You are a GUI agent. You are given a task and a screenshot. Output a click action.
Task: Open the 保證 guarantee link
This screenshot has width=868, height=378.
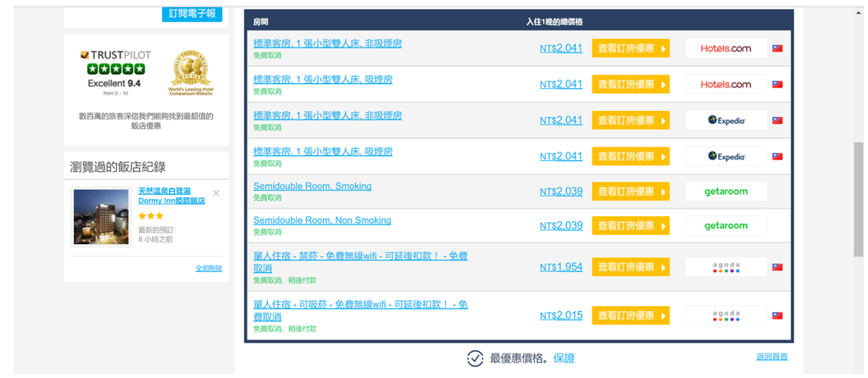[564, 358]
